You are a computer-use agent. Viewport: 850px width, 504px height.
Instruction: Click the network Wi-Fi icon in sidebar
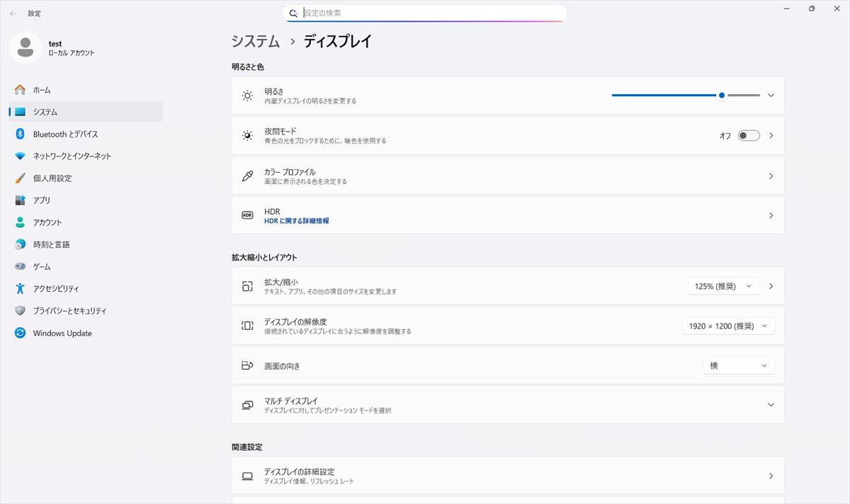pos(20,156)
